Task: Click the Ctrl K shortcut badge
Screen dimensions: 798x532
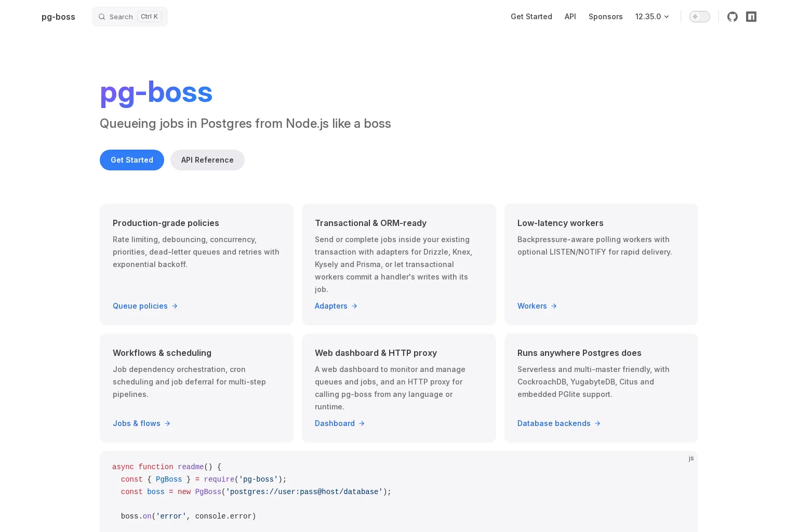Action: pos(149,17)
